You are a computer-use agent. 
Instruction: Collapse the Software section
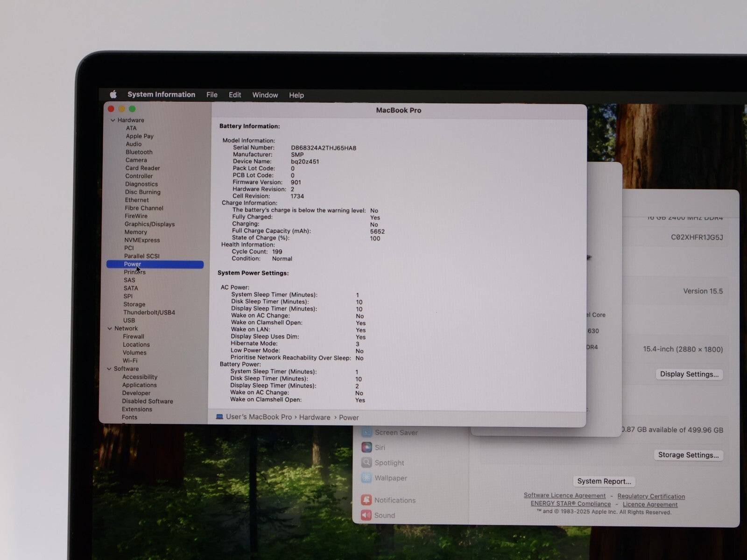109,369
